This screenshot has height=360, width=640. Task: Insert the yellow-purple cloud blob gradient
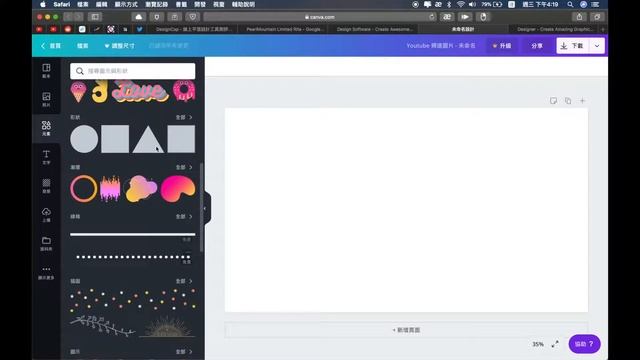pyautogui.click(x=141, y=189)
